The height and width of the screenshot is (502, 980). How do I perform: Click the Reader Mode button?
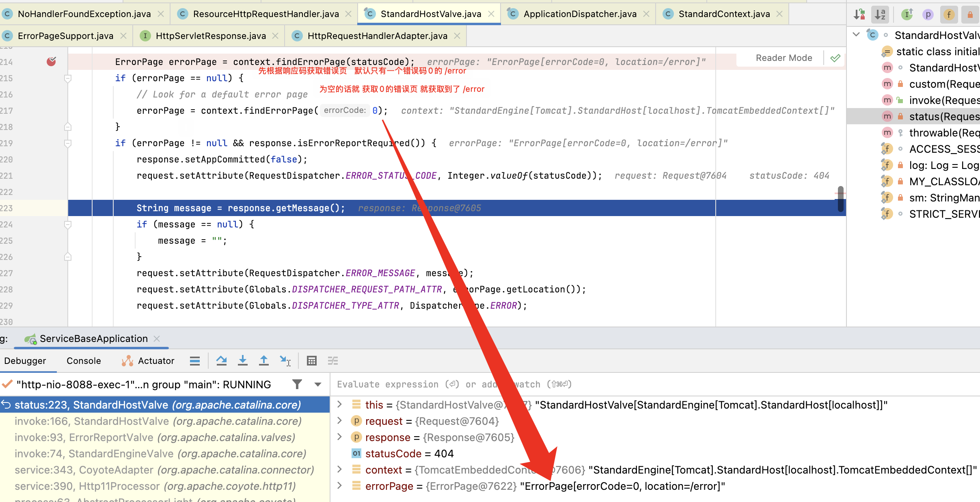coord(784,58)
